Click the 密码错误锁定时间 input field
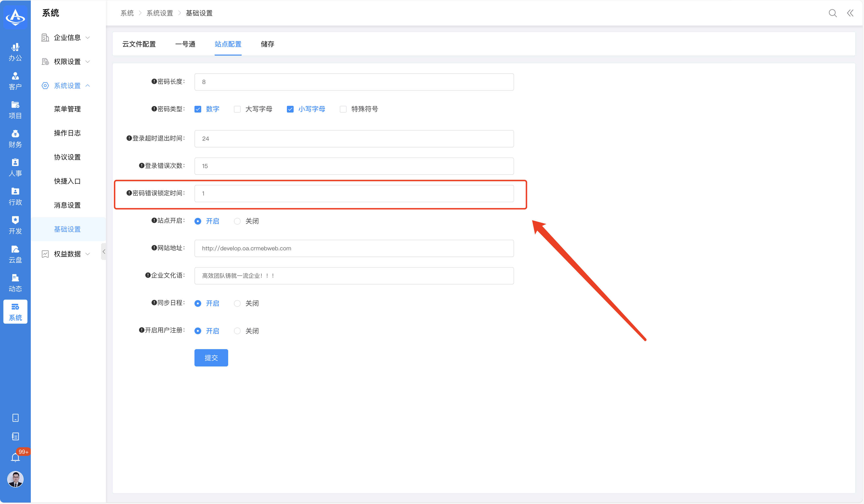The height and width of the screenshot is (504, 864). [x=354, y=194]
